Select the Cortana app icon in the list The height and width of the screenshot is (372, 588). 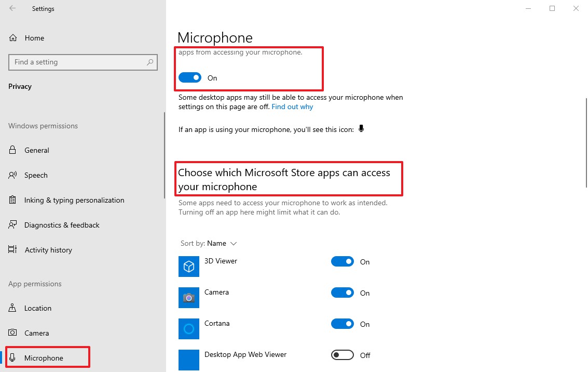pos(188,328)
